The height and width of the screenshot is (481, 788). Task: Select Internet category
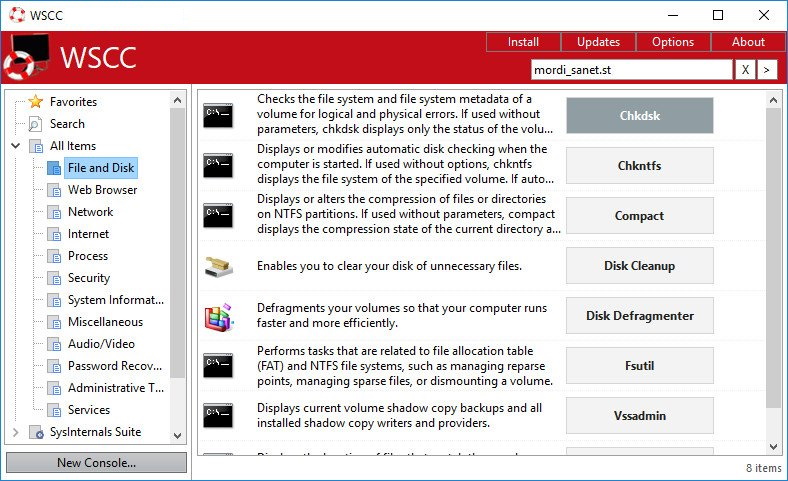[88, 234]
